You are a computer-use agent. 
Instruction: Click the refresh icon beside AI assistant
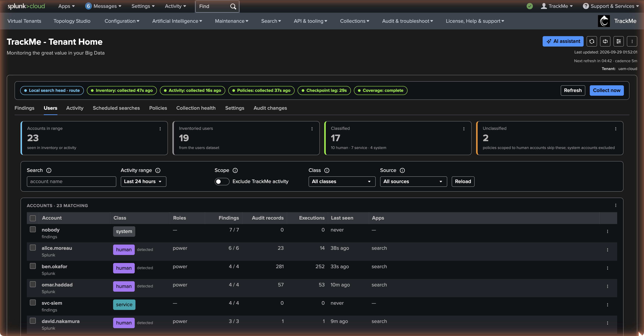point(592,42)
